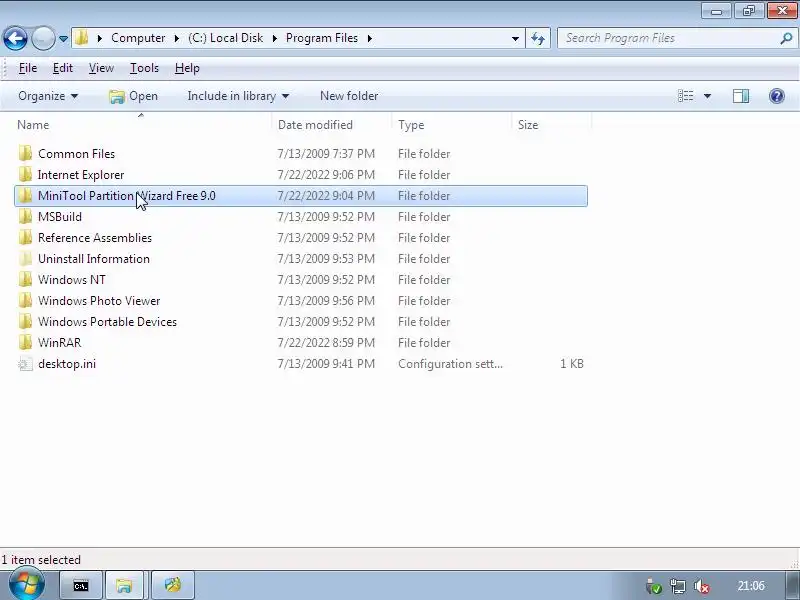Expand arrow after Computer breadcrumb
This screenshot has height=600, width=800.
[x=177, y=38]
